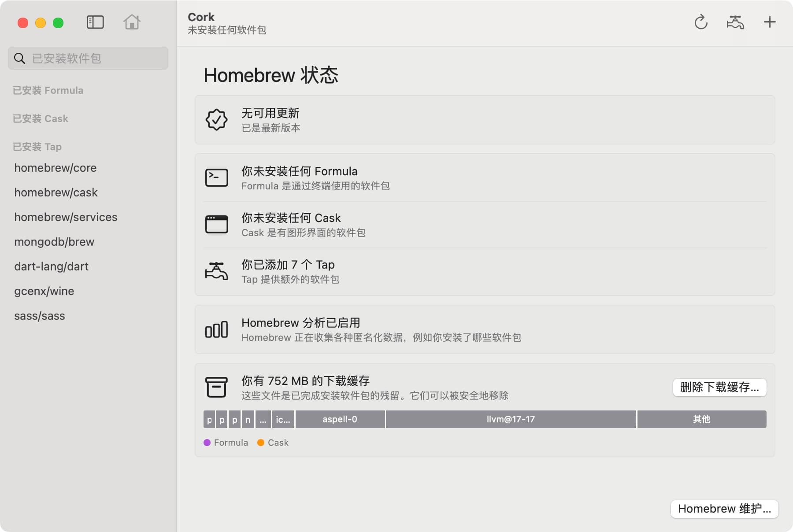The image size is (793, 532).
Task: Install a package with the plus icon
Action: 770,22
